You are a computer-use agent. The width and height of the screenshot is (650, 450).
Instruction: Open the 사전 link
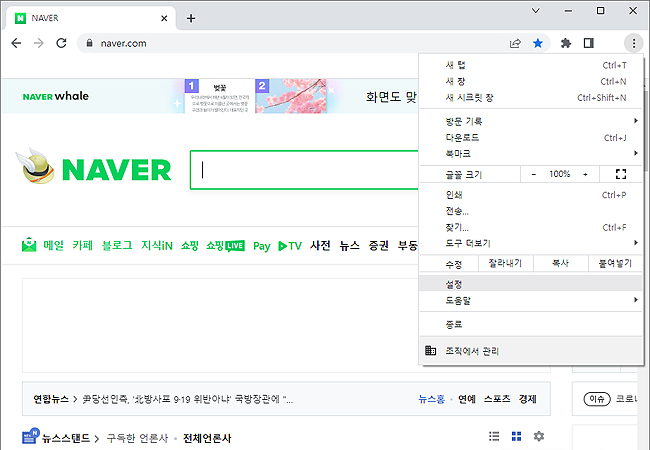tap(320, 245)
